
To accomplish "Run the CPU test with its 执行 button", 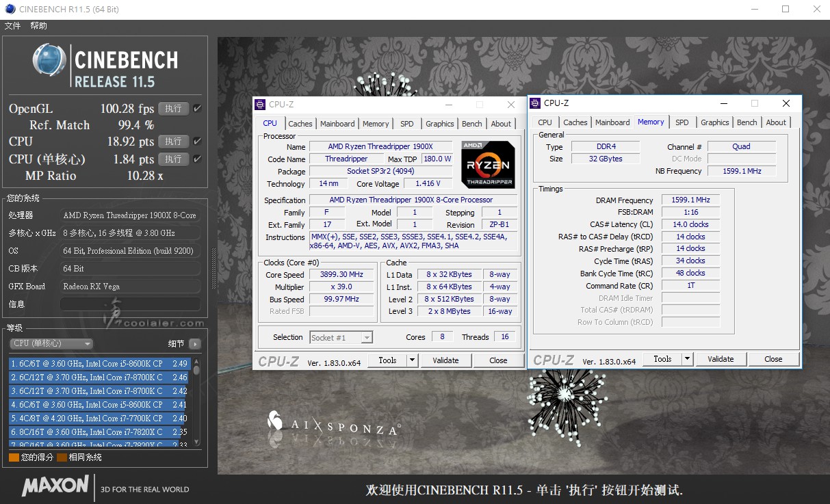I will pos(173,142).
